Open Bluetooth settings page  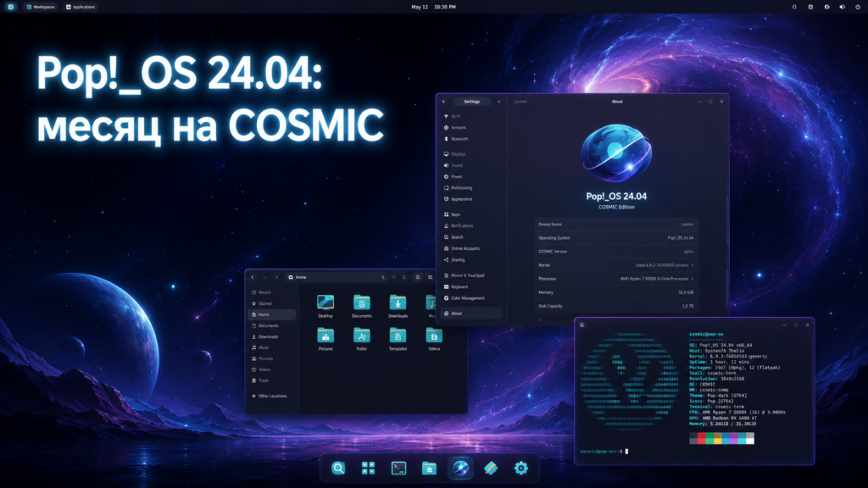click(471, 139)
